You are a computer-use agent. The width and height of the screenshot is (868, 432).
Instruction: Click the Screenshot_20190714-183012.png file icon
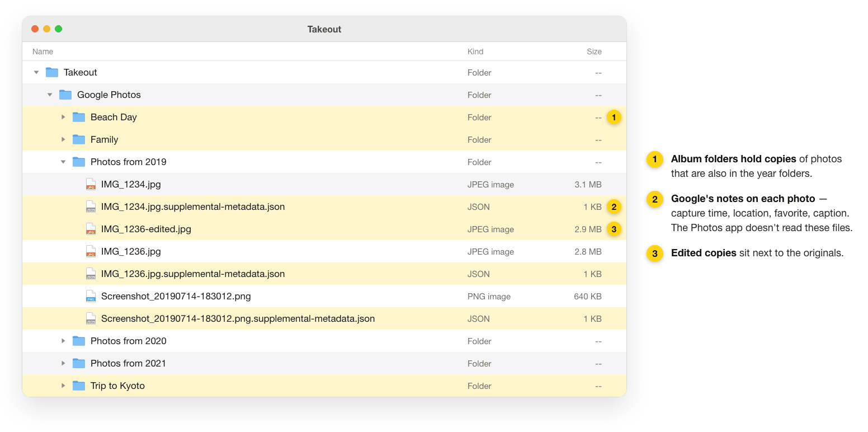pyautogui.click(x=91, y=296)
